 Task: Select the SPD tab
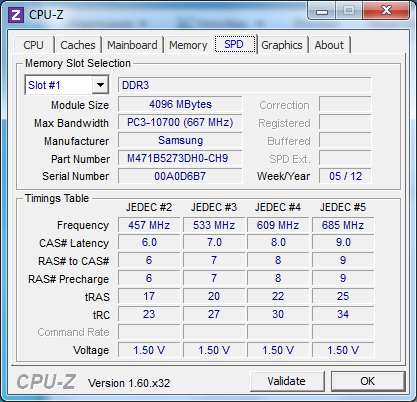pos(235,44)
